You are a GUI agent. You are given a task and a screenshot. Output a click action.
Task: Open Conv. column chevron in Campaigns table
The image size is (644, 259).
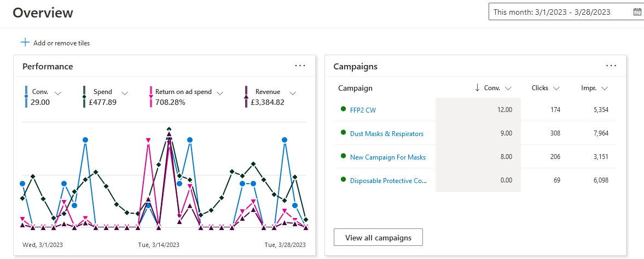(508, 89)
